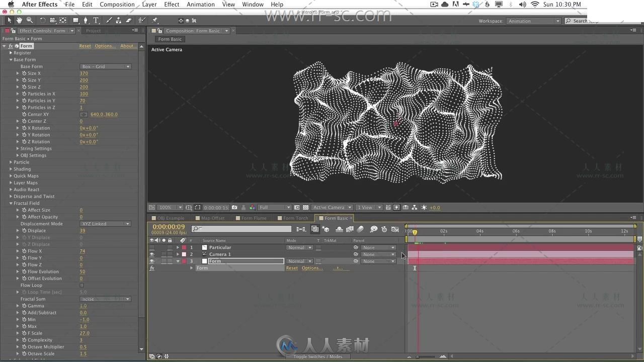Open the Active Camera view dropdown
The height and width of the screenshot is (362, 644).
point(332,207)
